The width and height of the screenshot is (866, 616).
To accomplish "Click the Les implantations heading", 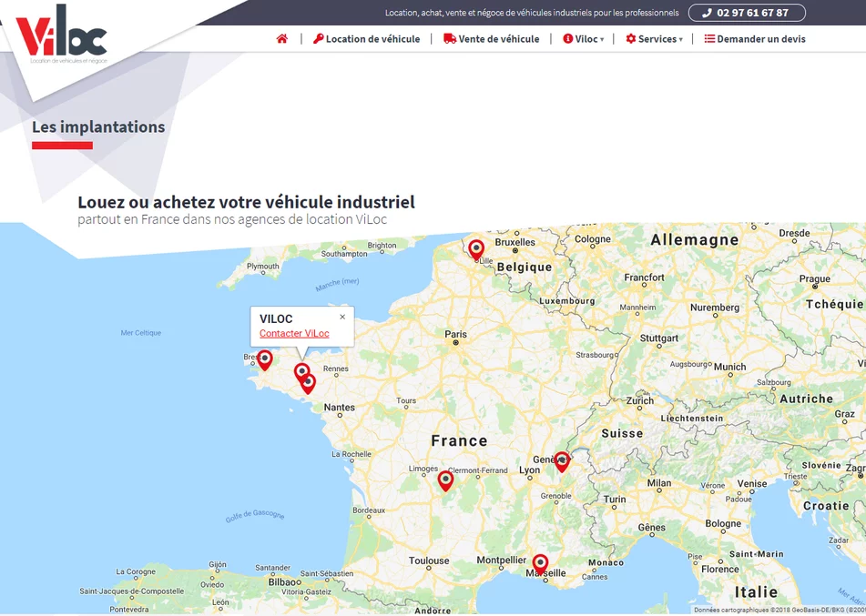I will [98, 127].
